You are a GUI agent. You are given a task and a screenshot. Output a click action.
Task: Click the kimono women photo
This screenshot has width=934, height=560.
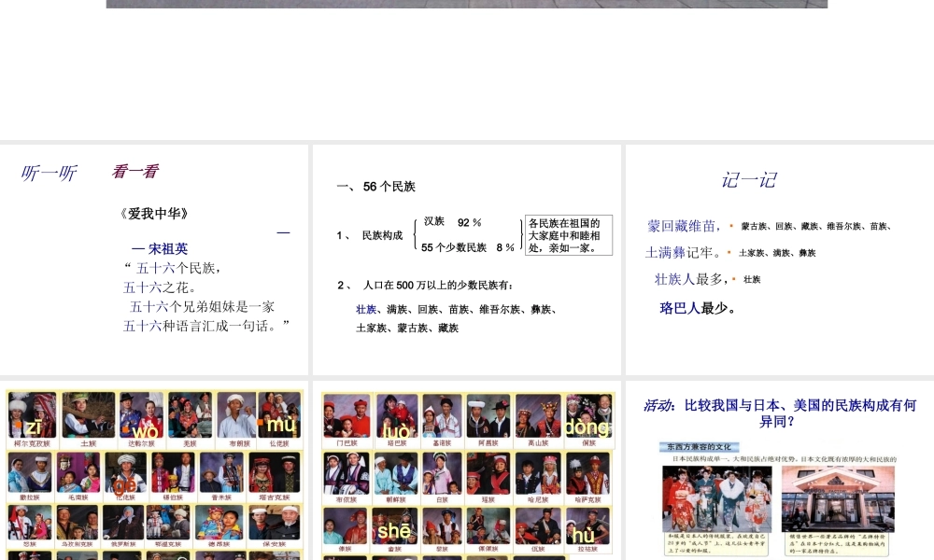717,498
